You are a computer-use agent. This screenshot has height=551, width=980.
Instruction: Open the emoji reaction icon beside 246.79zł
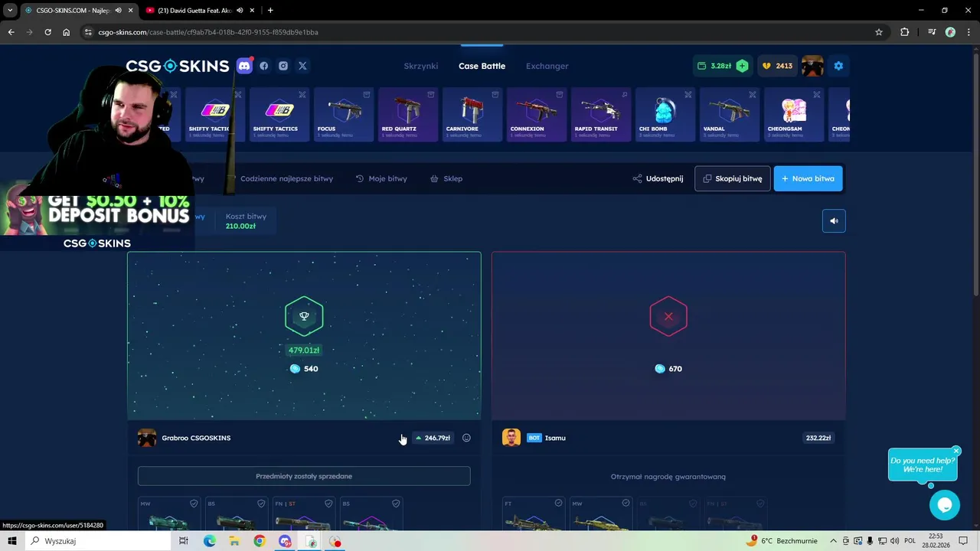(466, 438)
